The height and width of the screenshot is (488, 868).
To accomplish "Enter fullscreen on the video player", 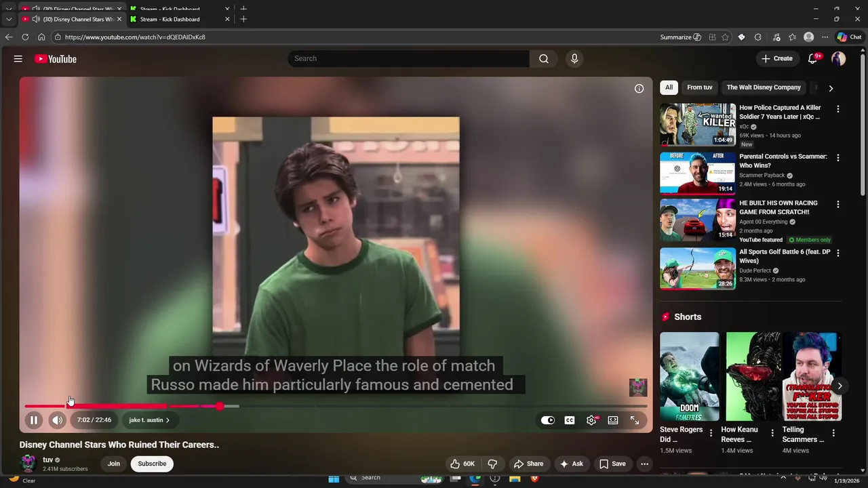I will point(635,420).
